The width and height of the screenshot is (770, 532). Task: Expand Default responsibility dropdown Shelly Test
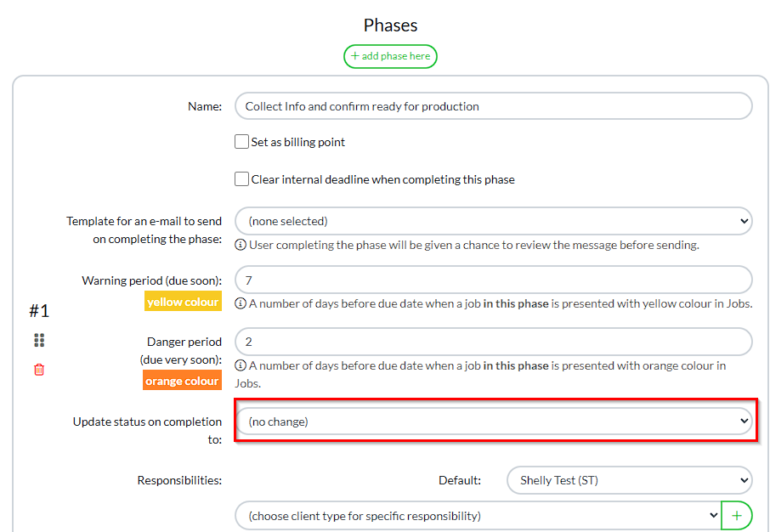pyautogui.click(x=629, y=480)
